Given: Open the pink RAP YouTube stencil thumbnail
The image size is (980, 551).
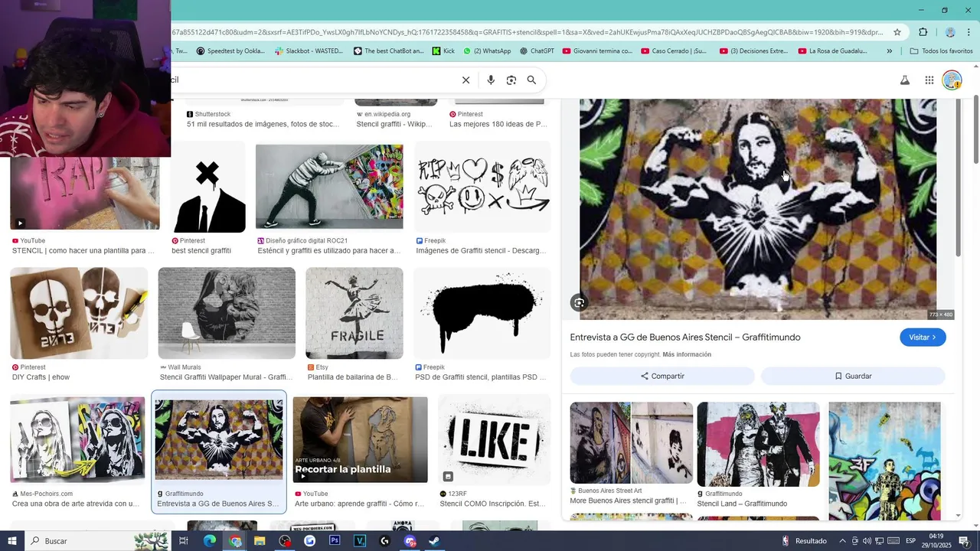Looking at the screenshot, I should (x=84, y=194).
